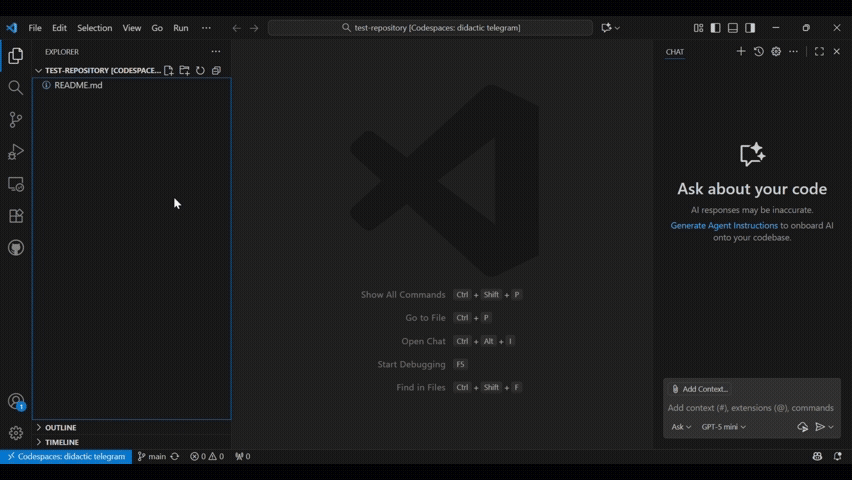Open Explorer views and more actions menu

pos(216,52)
